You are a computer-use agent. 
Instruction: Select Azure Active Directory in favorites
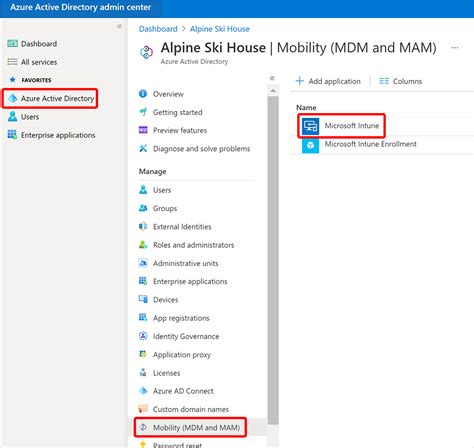pyautogui.click(x=57, y=98)
